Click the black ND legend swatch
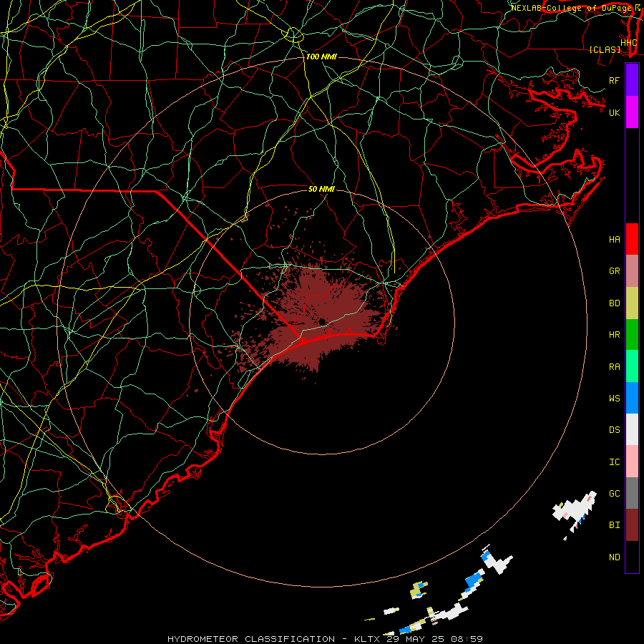The height and width of the screenshot is (644, 644). coord(632,557)
